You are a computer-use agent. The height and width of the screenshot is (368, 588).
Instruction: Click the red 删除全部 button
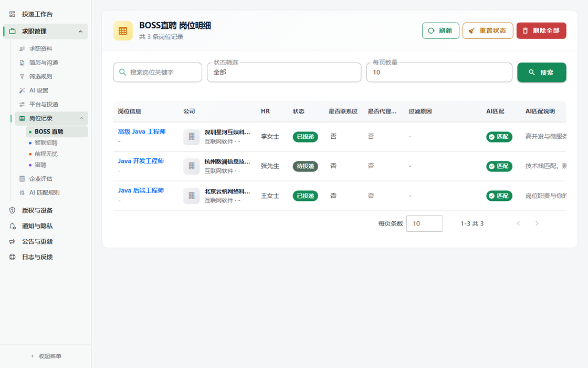[x=541, y=31]
